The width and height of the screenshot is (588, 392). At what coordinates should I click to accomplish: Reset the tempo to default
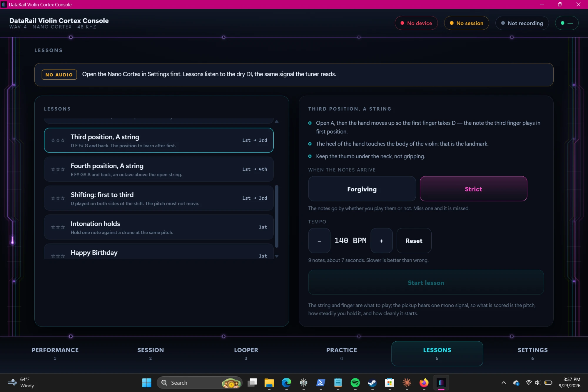click(414, 241)
